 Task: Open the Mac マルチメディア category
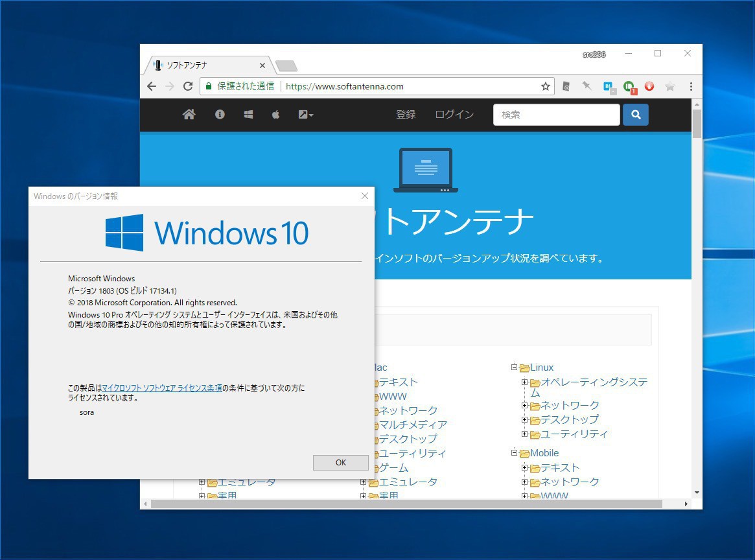pos(413,425)
